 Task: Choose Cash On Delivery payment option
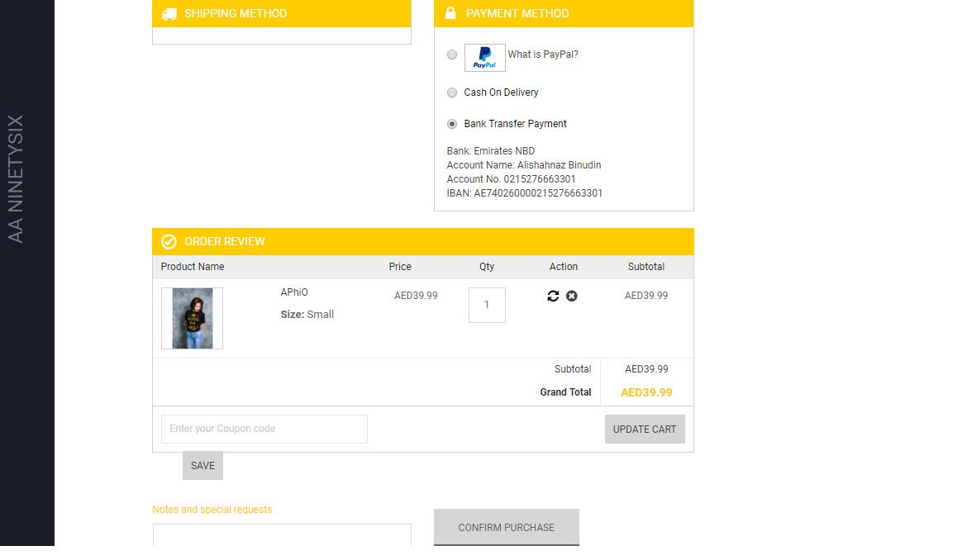click(452, 93)
